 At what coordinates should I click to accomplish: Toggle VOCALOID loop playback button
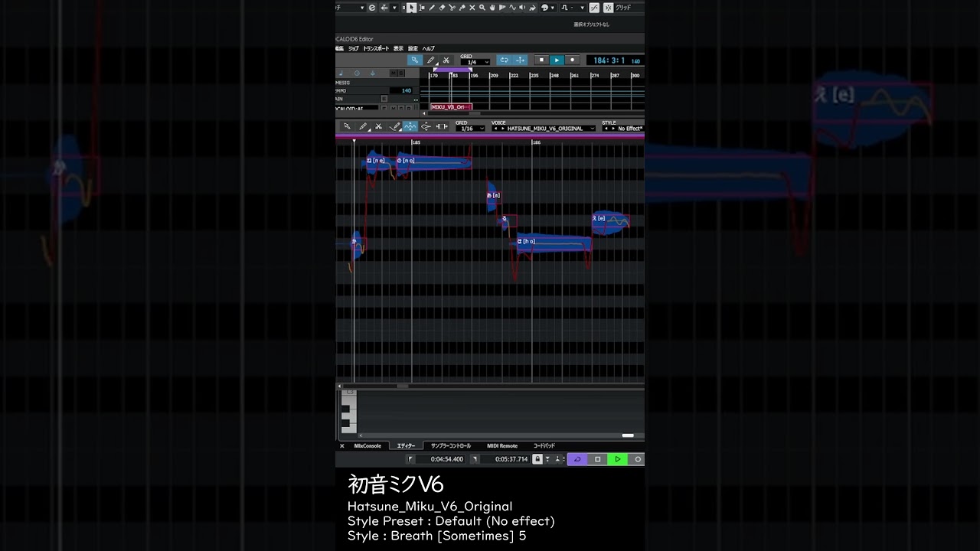click(x=504, y=60)
